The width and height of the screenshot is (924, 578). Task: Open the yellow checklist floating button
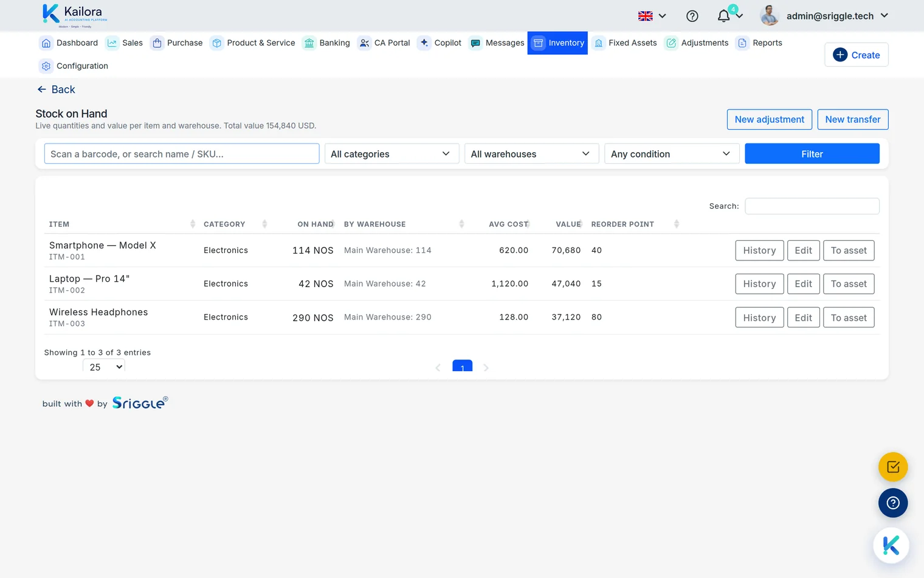893,467
